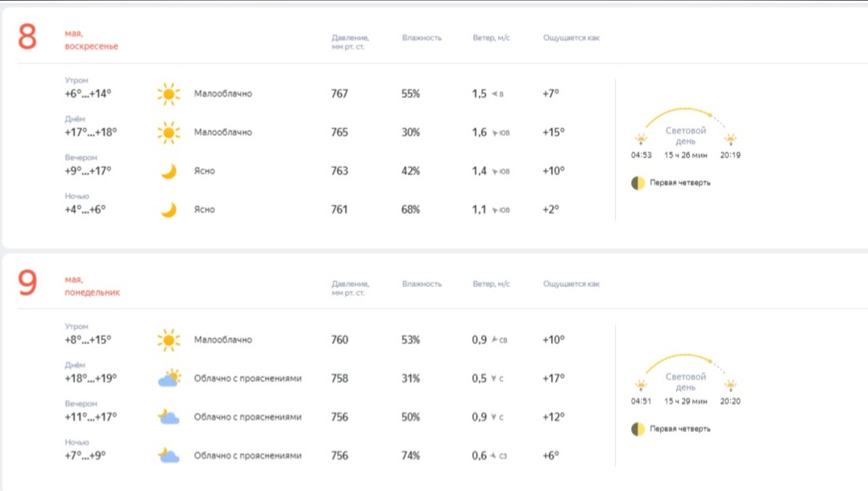Click the 'мая, воскресенье' date label

pos(91,40)
